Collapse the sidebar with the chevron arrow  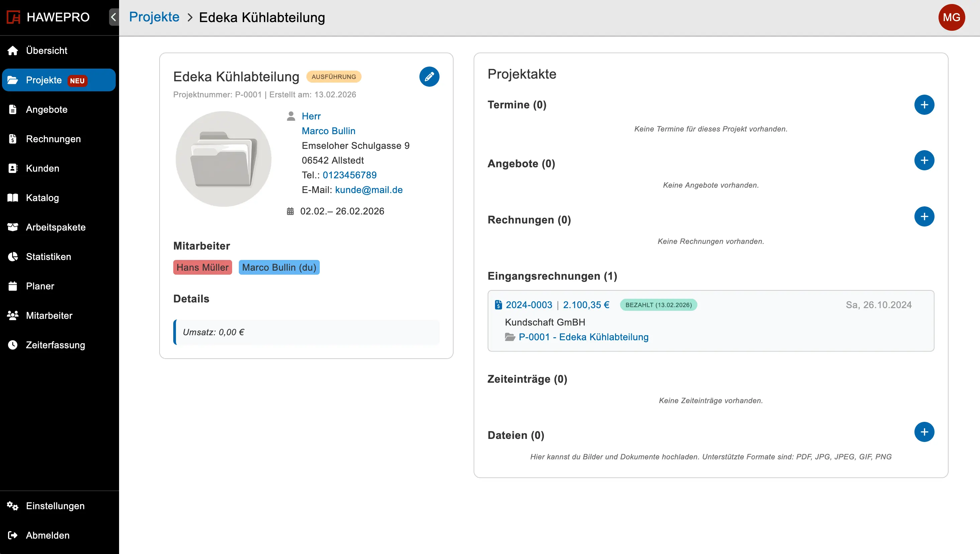pyautogui.click(x=113, y=17)
